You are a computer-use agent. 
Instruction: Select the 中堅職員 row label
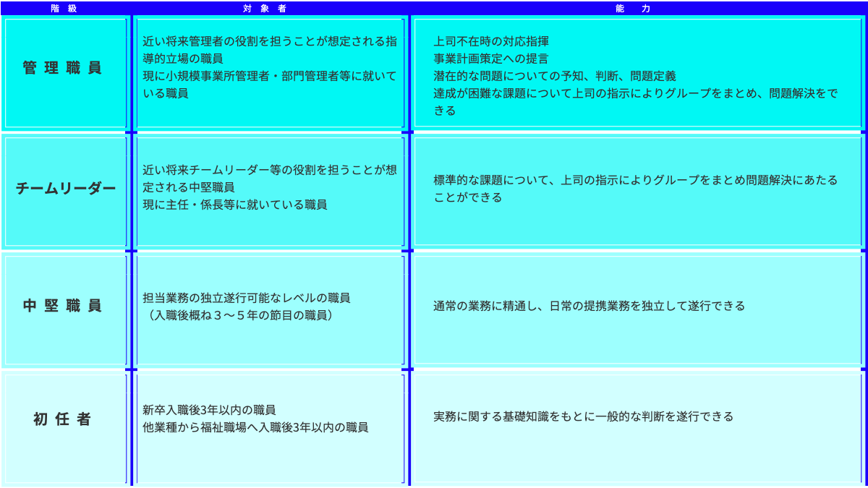point(63,306)
